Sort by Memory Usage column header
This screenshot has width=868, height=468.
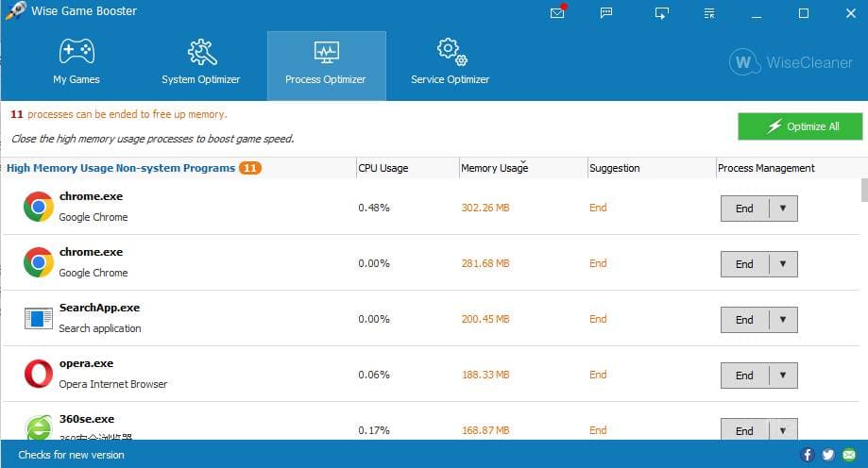click(x=494, y=168)
